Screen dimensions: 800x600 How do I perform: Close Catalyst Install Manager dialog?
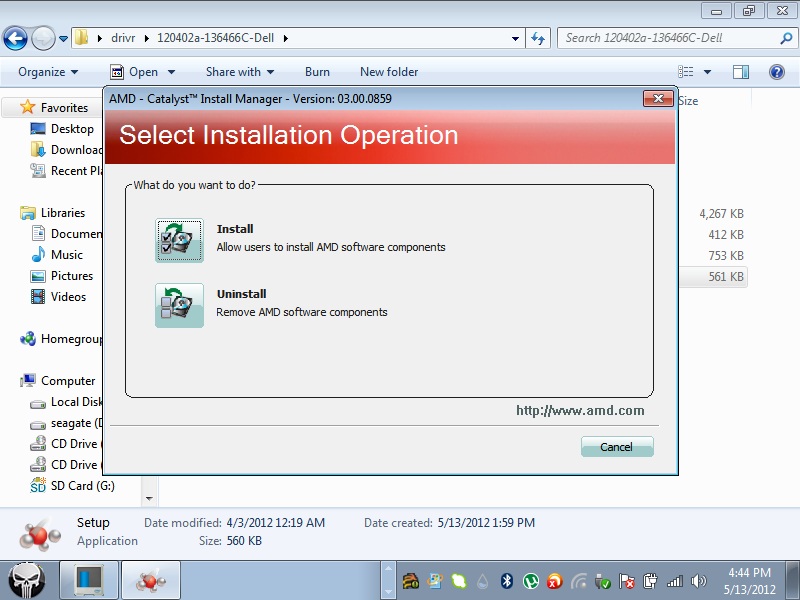click(658, 98)
